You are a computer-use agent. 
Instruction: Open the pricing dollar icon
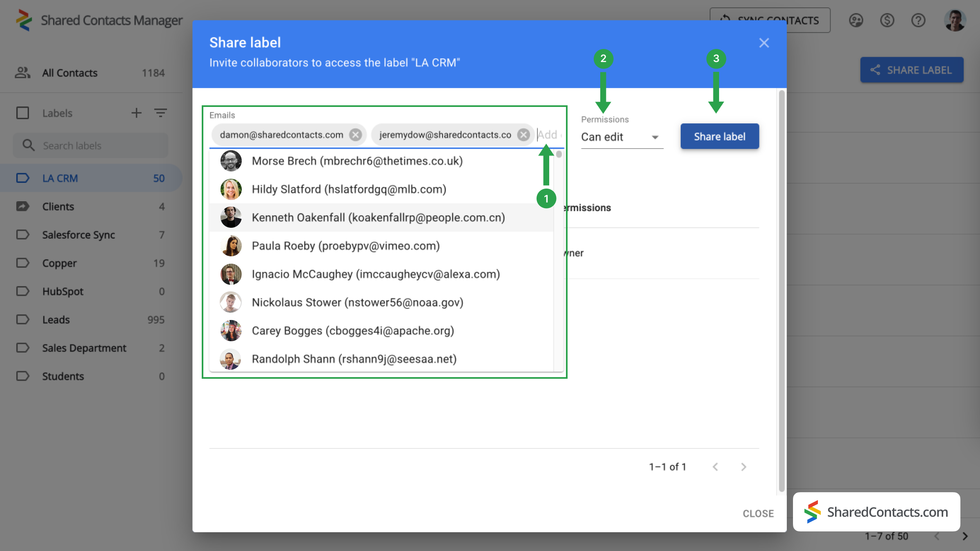887,20
